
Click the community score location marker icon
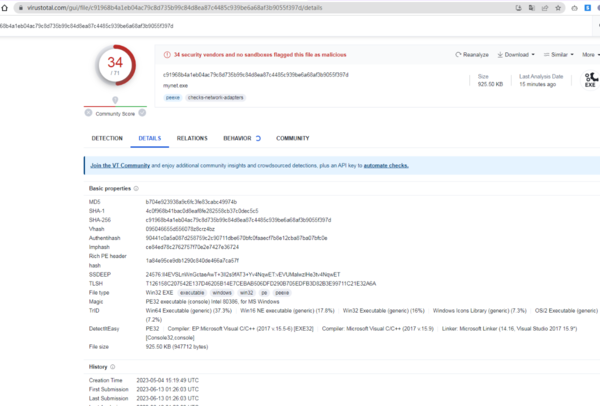(115, 100)
